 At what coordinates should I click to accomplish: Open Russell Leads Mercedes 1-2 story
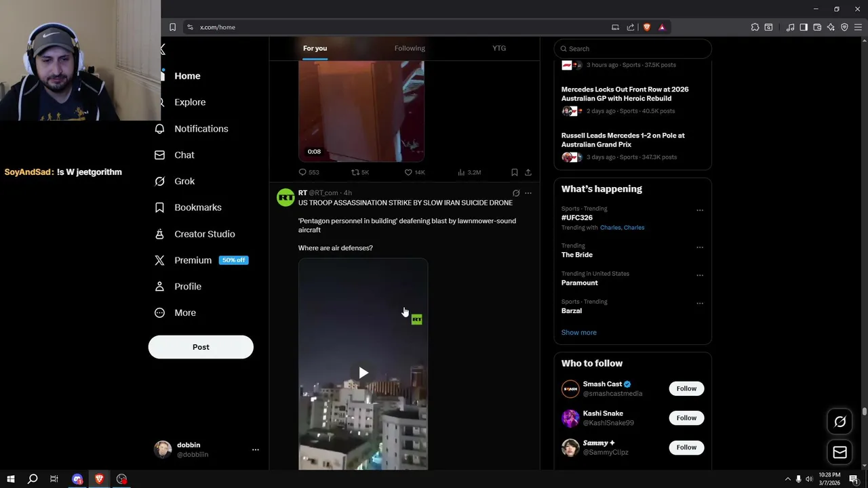point(623,140)
